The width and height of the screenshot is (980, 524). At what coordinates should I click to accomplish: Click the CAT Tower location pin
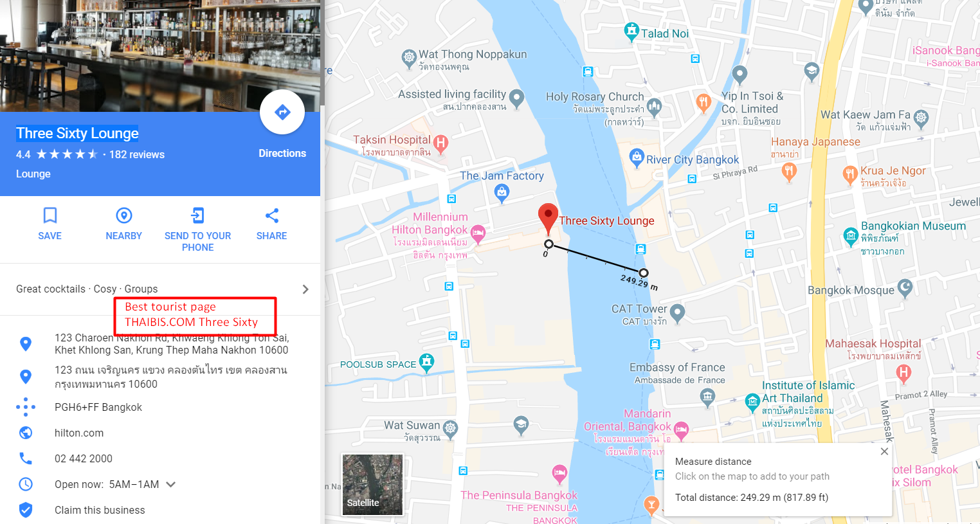coord(677,313)
